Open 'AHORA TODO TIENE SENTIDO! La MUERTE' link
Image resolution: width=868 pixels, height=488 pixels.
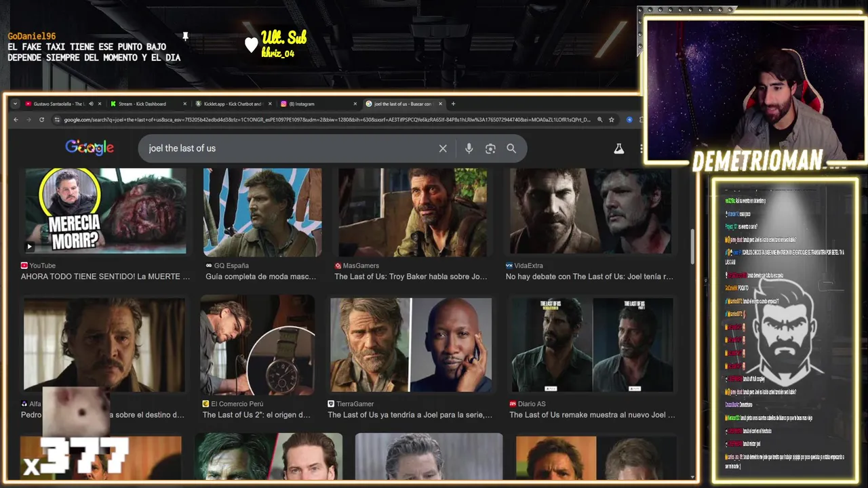pos(105,277)
